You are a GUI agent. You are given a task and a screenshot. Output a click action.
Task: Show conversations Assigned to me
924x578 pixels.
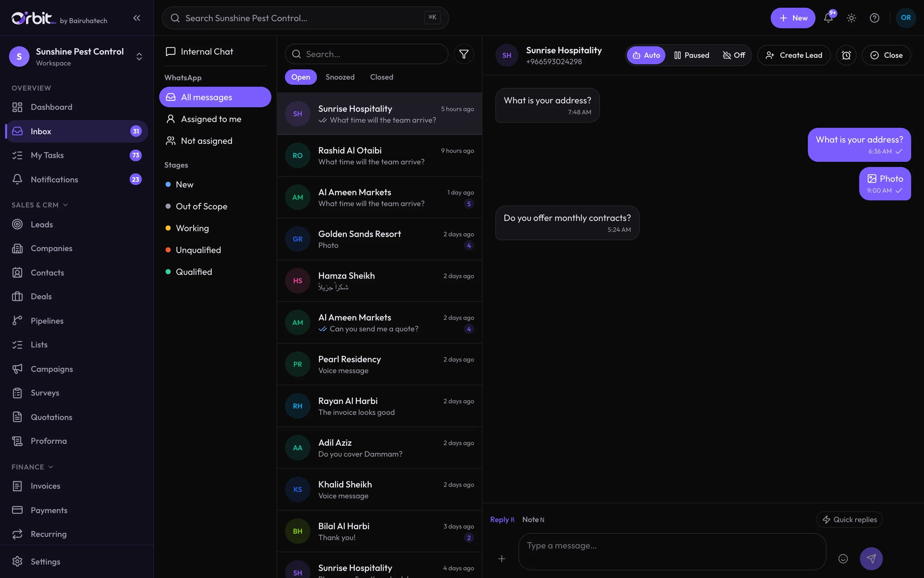point(215,119)
